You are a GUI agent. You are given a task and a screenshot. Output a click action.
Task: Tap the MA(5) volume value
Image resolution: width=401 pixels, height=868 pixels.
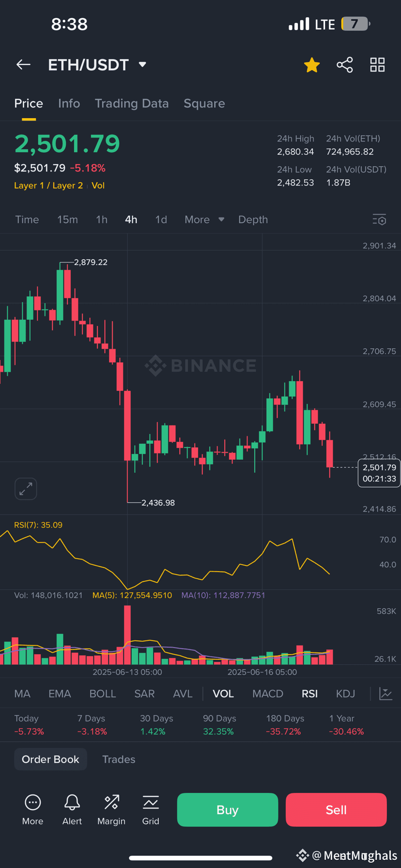(132, 595)
